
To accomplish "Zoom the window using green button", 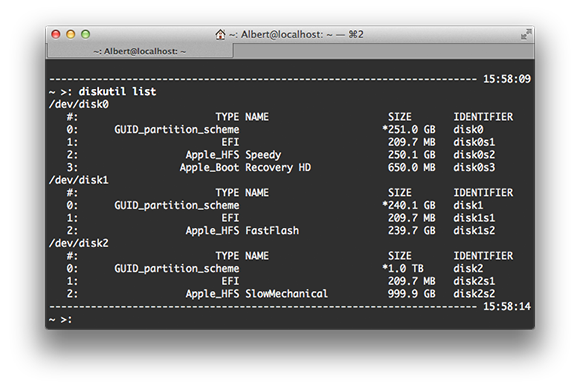I will (x=85, y=34).
